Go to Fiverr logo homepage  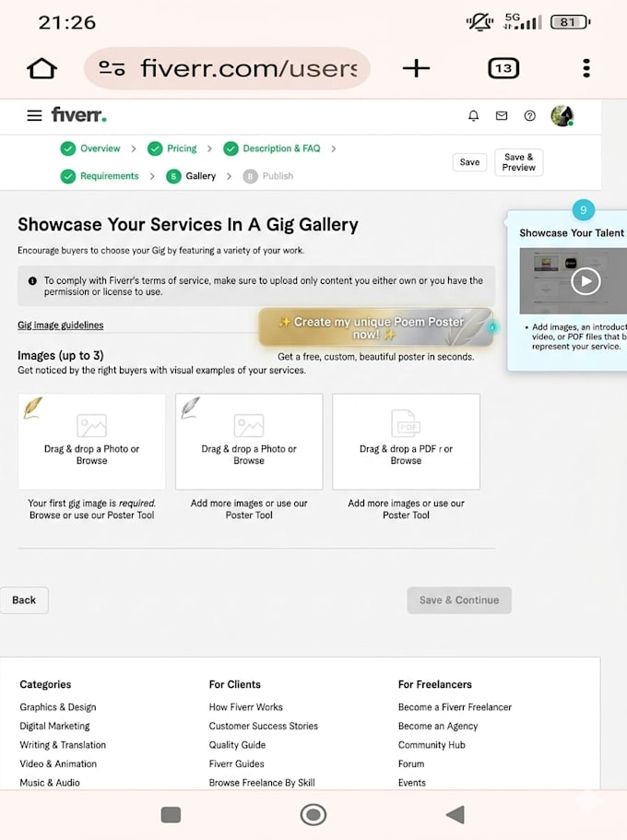(78, 114)
